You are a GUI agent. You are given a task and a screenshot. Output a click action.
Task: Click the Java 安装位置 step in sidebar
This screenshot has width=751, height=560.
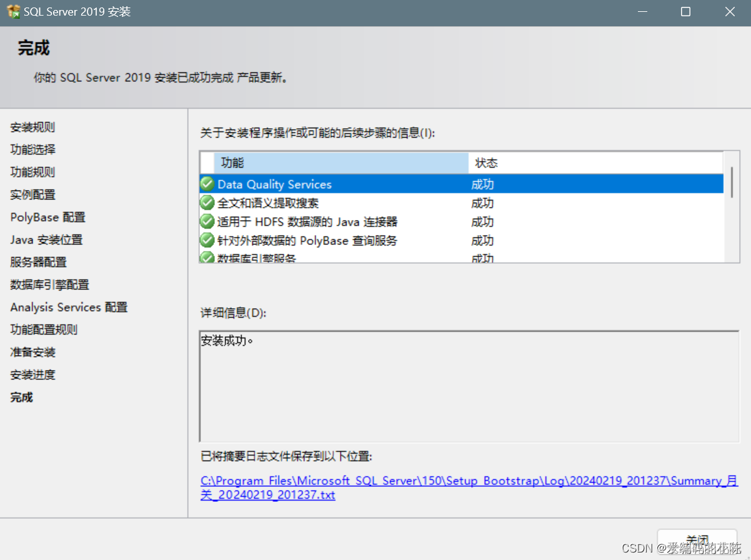coord(46,239)
